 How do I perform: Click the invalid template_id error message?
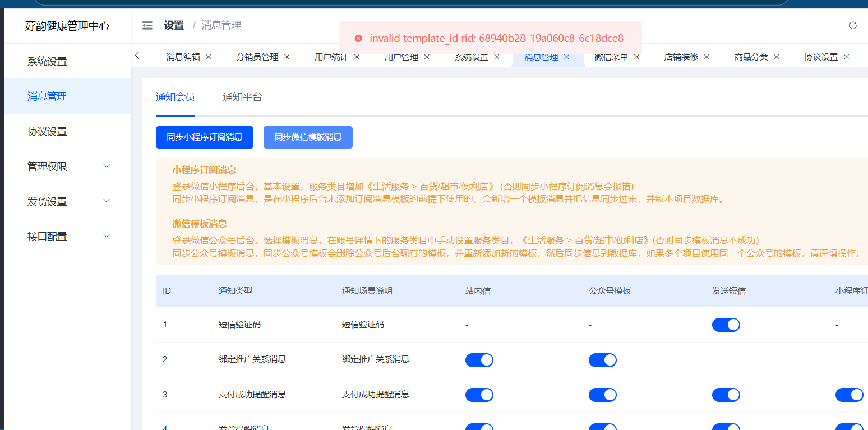pos(497,39)
